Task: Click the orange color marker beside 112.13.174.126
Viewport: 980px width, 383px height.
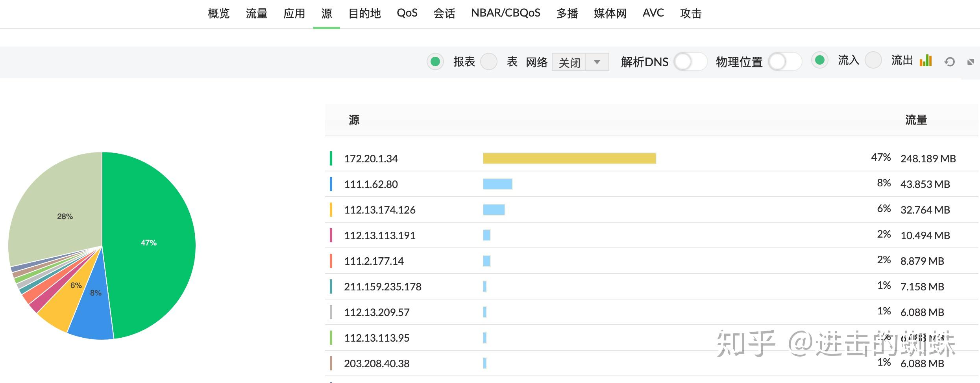Action: pos(331,210)
